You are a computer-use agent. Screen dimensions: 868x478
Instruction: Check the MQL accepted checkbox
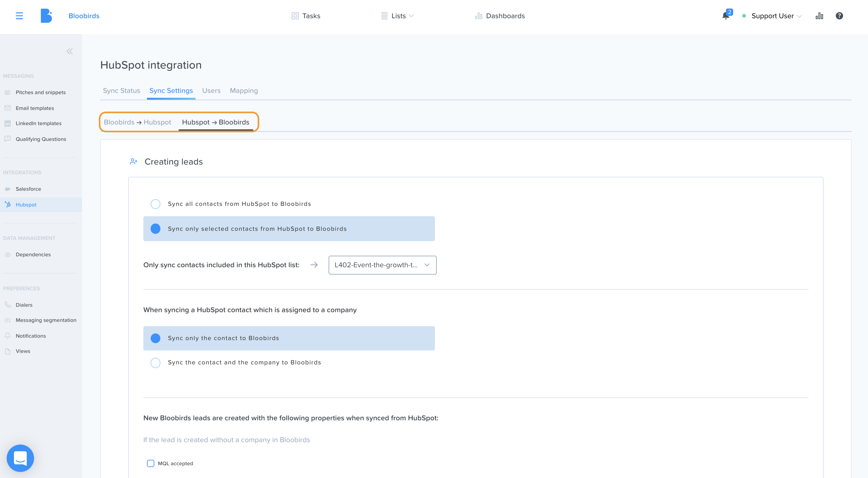[x=151, y=463]
